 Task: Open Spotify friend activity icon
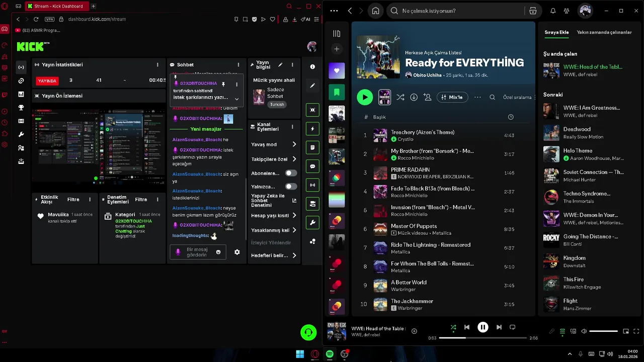coord(567,11)
